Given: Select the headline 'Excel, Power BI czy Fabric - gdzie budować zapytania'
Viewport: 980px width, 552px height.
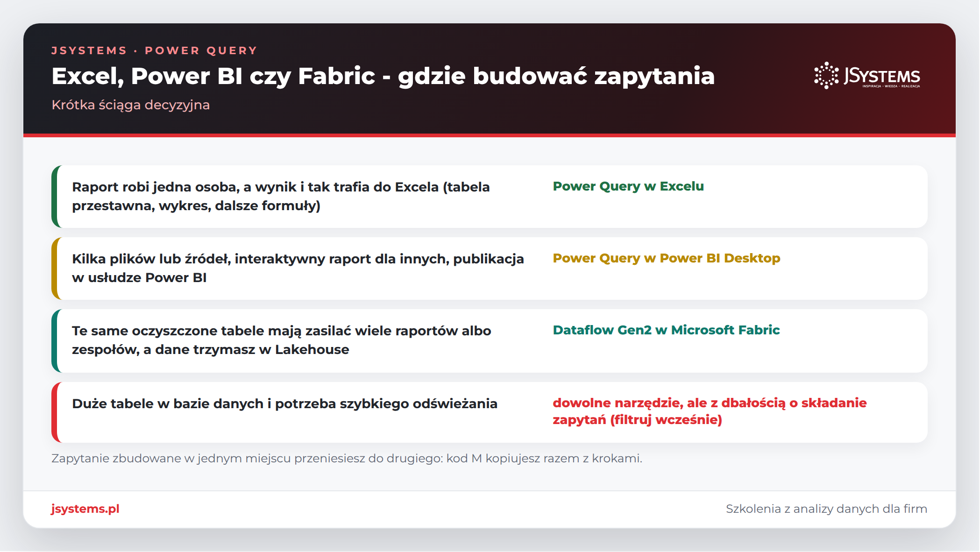Looking at the screenshot, I should tap(383, 76).
